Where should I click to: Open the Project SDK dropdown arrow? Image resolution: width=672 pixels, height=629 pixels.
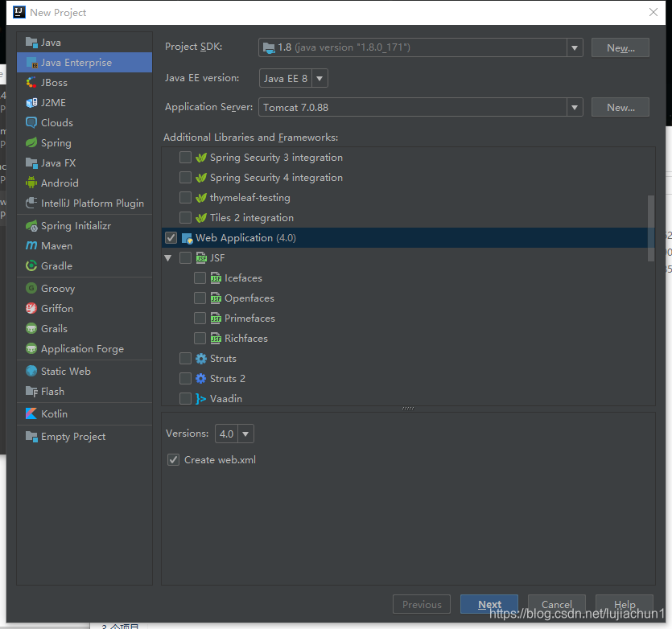tap(575, 47)
